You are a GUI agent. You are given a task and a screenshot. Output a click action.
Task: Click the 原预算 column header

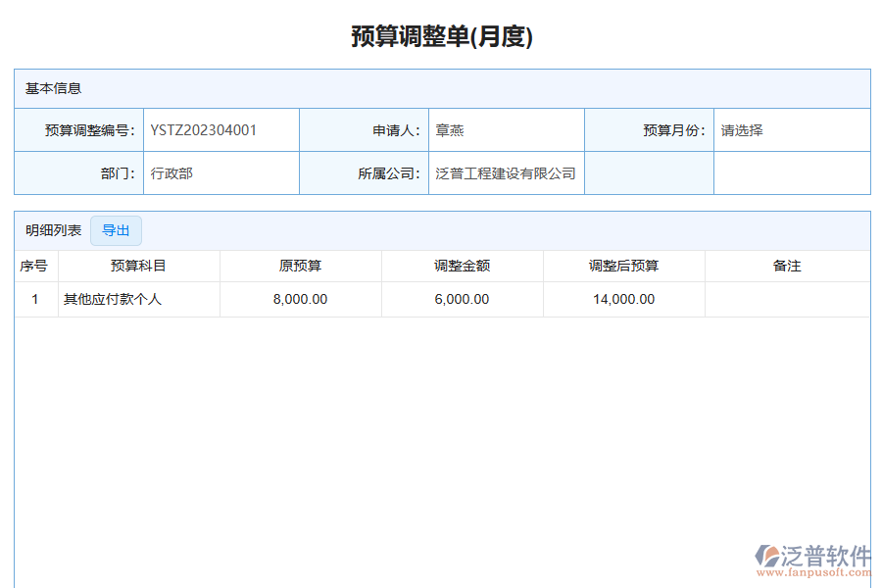pyautogui.click(x=300, y=265)
